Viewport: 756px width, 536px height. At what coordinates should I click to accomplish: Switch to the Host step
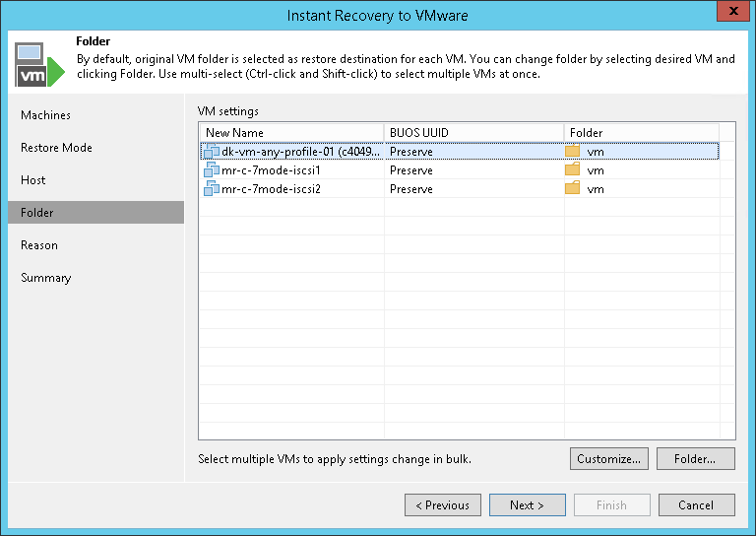33,180
